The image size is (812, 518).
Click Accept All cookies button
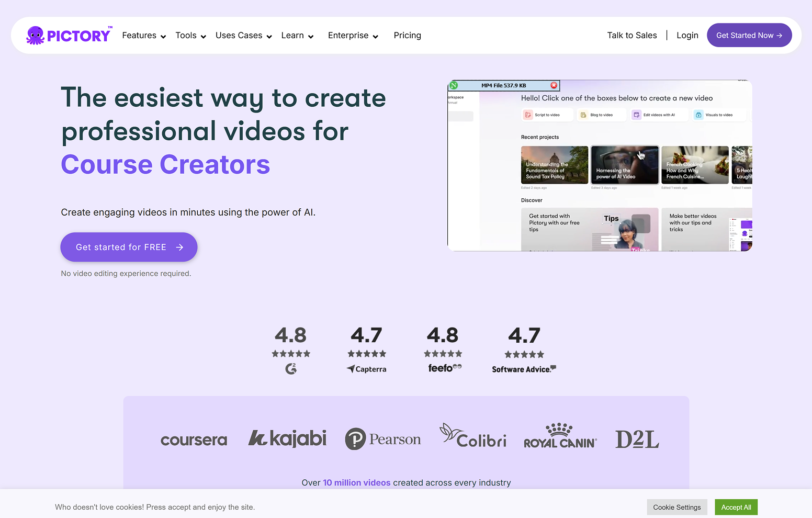pyautogui.click(x=736, y=507)
